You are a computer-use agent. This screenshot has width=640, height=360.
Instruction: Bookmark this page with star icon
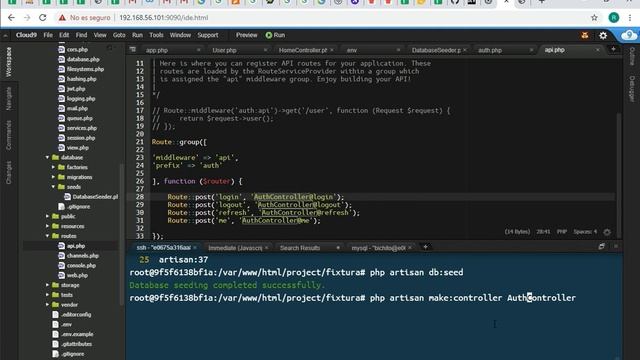coord(594,18)
